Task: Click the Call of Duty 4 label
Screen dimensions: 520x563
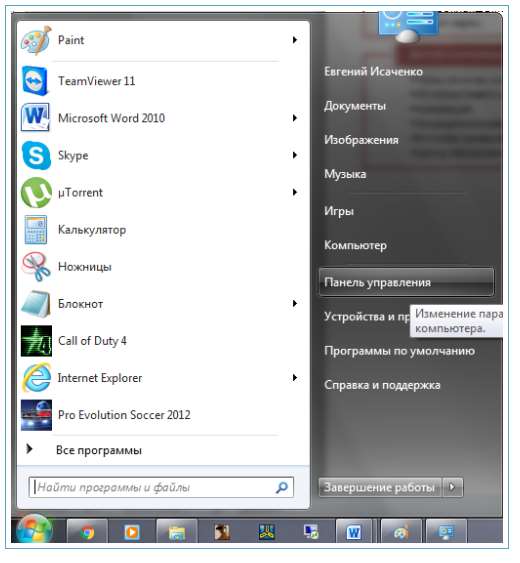Action: (x=92, y=341)
